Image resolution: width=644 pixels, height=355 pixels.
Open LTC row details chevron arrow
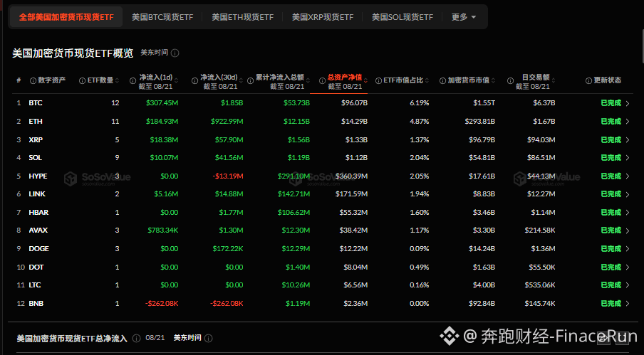(x=628, y=285)
